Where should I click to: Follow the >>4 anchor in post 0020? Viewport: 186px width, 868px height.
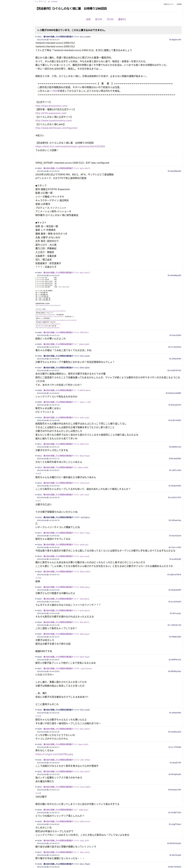tap(38, 578)
